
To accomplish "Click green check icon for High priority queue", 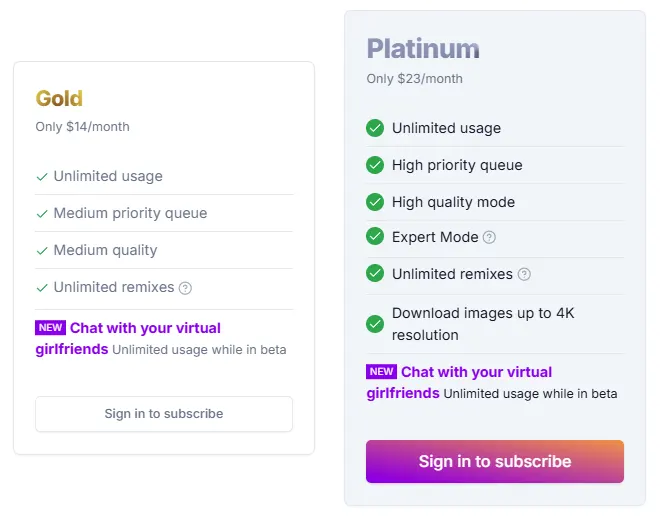I will click(375, 165).
